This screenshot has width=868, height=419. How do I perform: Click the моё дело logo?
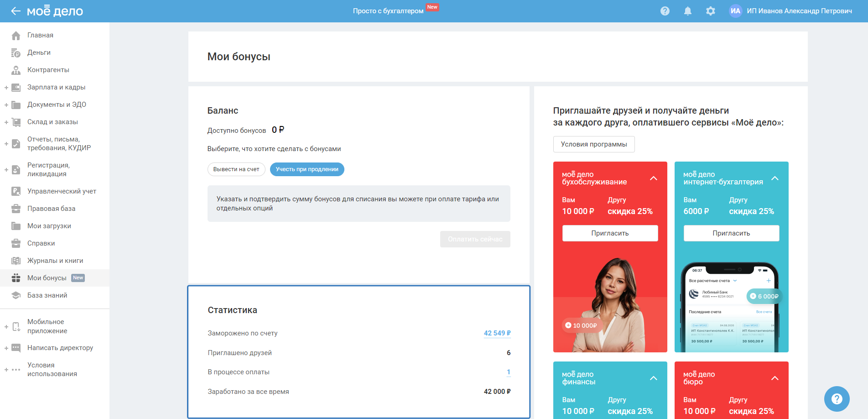click(55, 10)
